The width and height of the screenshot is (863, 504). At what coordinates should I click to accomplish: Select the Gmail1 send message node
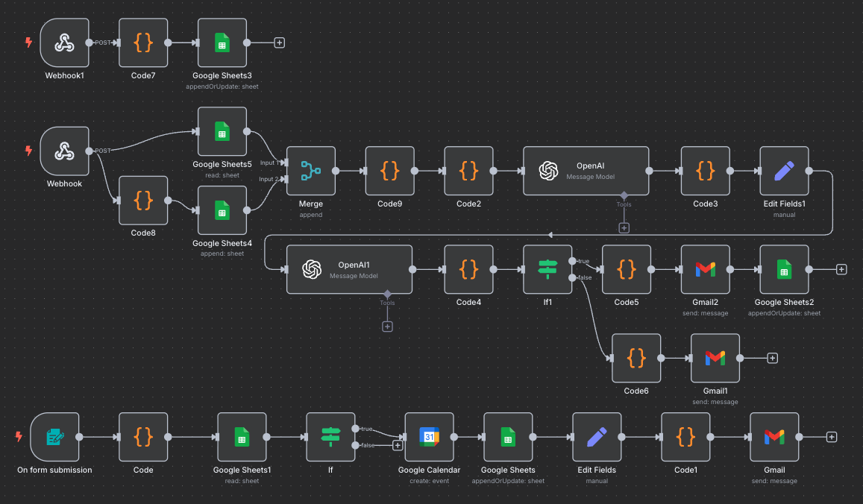click(x=715, y=358)
